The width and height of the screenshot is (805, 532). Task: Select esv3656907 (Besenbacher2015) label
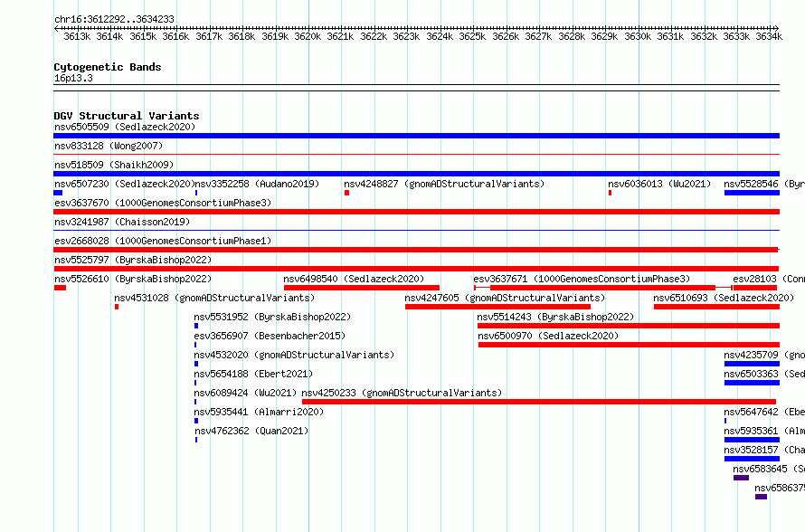click(x=270, y=336)
